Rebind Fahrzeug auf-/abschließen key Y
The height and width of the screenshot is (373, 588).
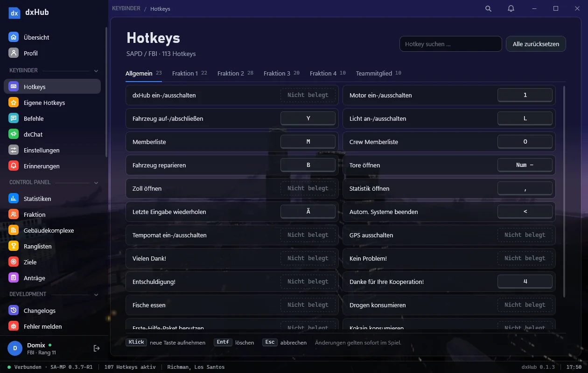point(308,118)
